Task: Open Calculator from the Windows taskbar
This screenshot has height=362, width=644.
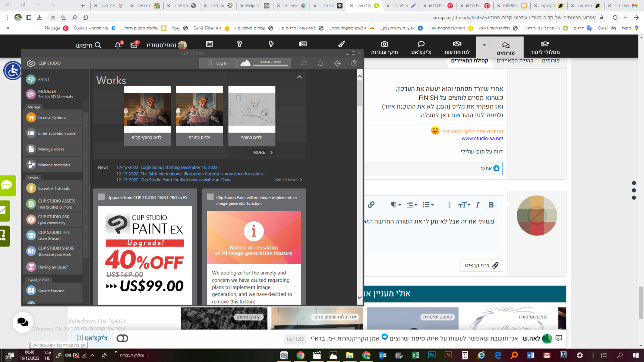Action: (x=465, y=355)
